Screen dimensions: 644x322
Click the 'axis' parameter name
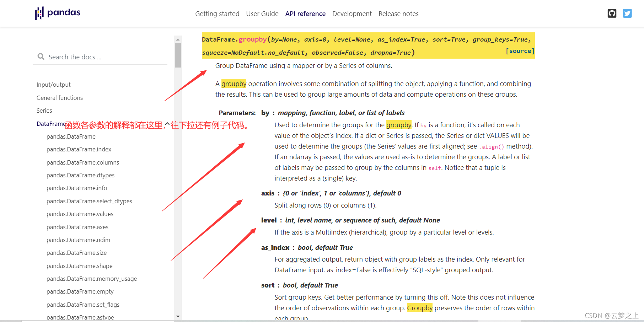click(x=268, y=193)
